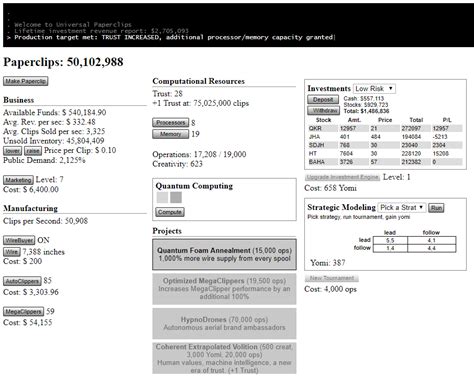Run the strategic modeling tournament

[436, 208]
